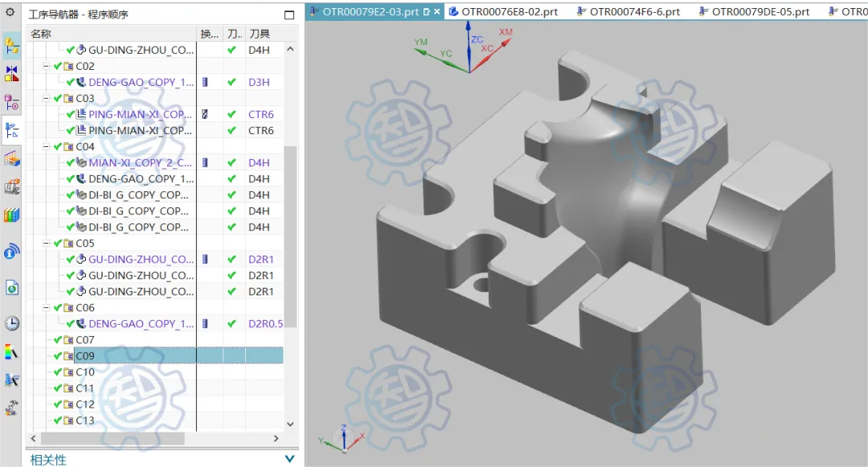Click the 工序导航器 - 程序顺序 panel title

click(78, 14)
